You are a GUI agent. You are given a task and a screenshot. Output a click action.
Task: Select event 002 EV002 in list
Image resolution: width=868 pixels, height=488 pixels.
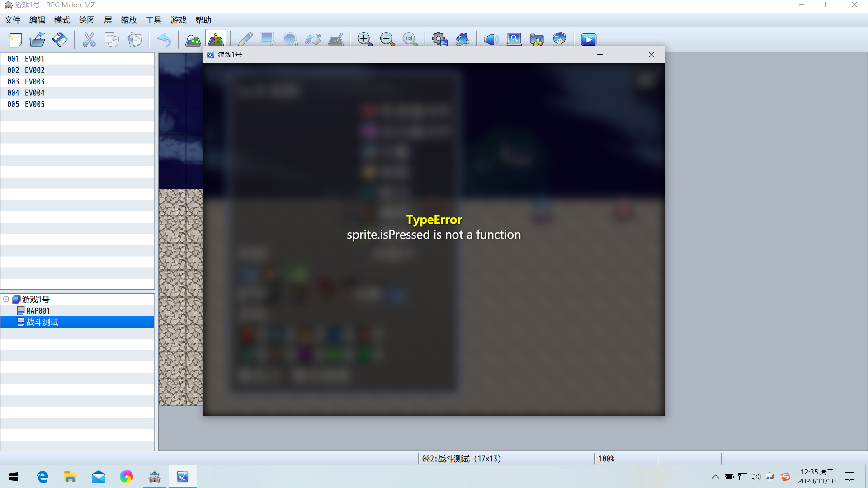coord(77,70)
